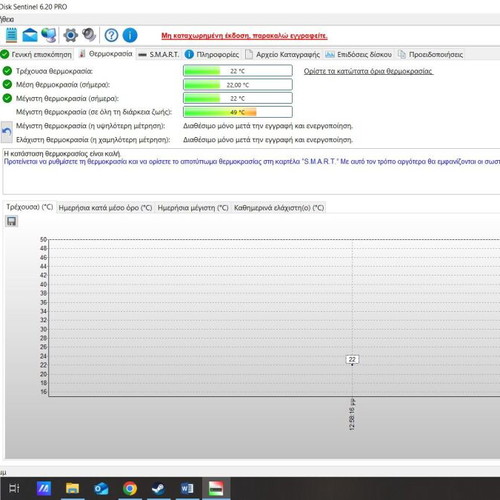Open Task View in the taskbar
The image size is (500, 500).
pyautogui.click(x=14, y=489)
